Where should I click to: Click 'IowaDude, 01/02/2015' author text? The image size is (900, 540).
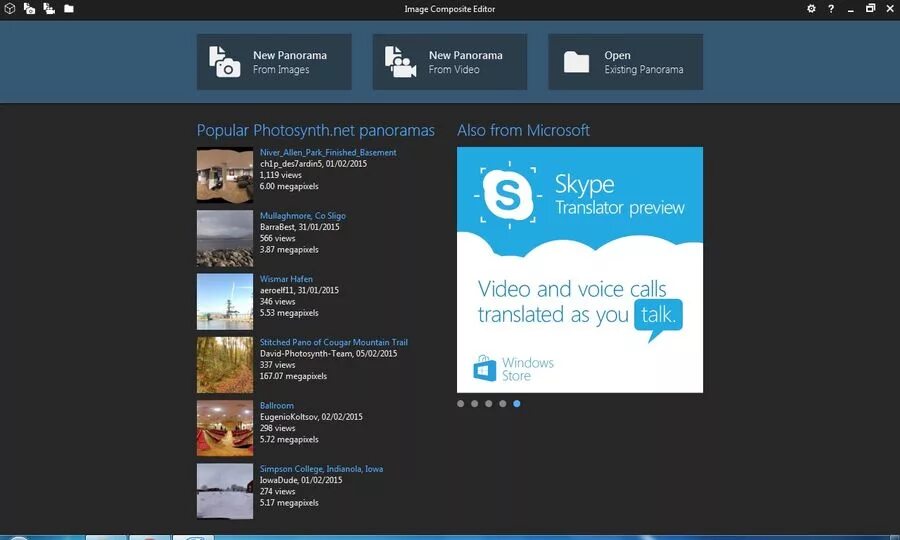point(301,480)
